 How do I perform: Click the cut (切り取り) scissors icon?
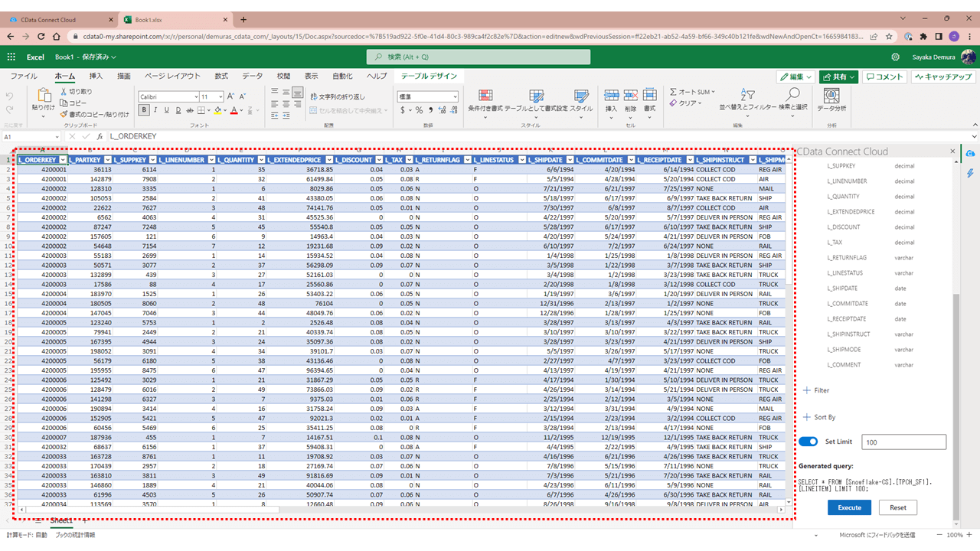click(x=64, y=92)
